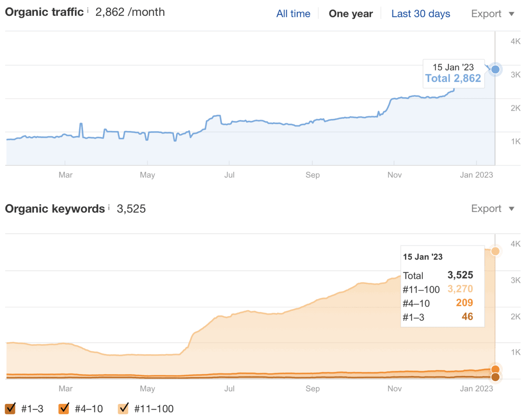Click the info icon beside Organic traffic

coord(88,10)
